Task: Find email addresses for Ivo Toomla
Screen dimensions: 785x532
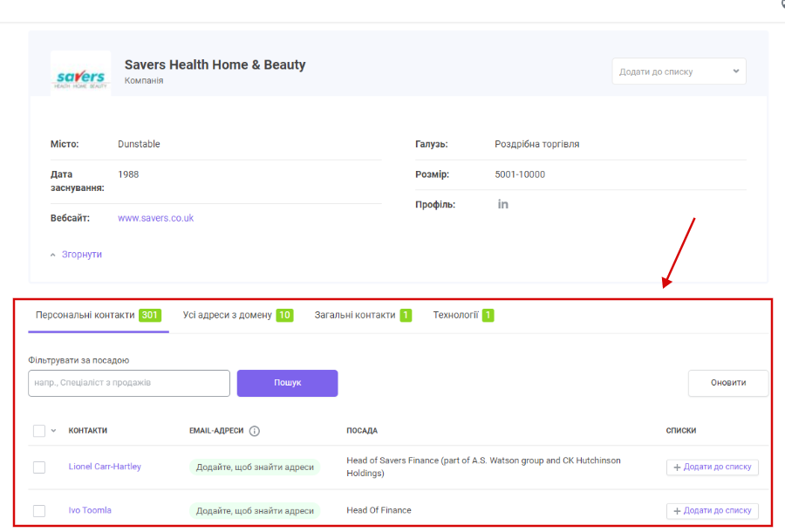Action: pos(255,511)
